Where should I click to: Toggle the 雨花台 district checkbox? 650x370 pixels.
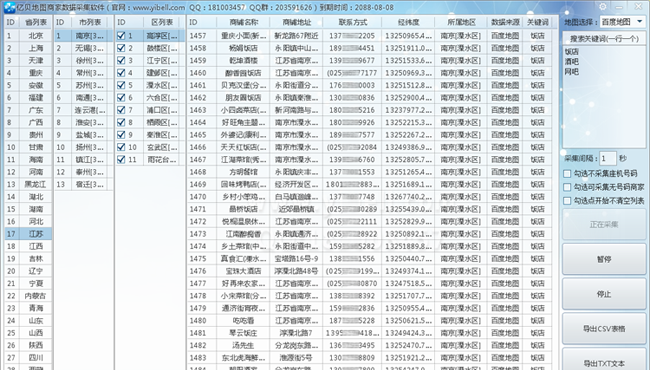click(x=121, y=160)
